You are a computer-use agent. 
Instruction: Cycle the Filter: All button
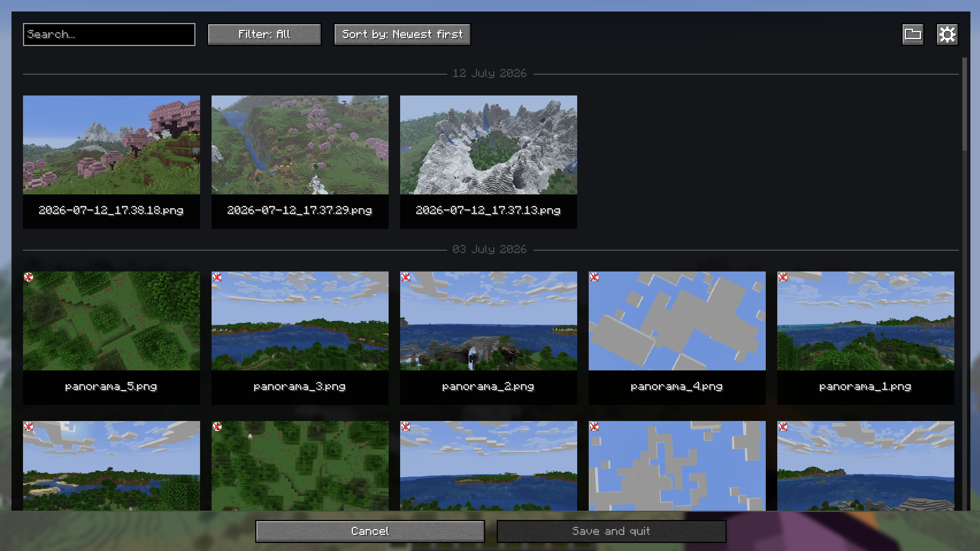point(264,35)
